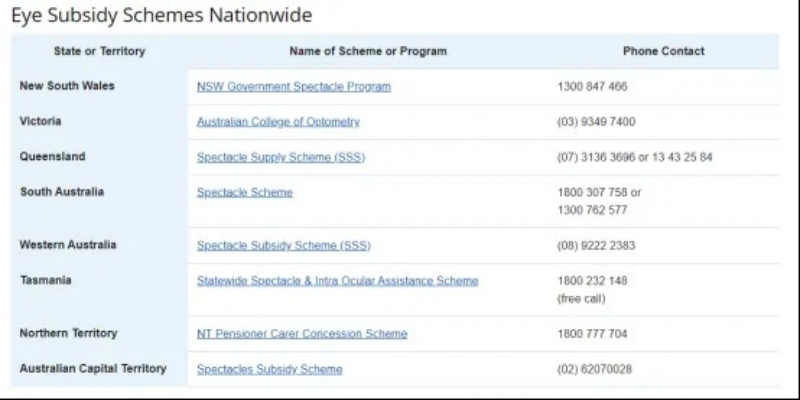Viewport: 800px width, 400px height.
Task: Click the NT Pensioner Carer Concession Scheme link
Action: [x=302, y=334]
